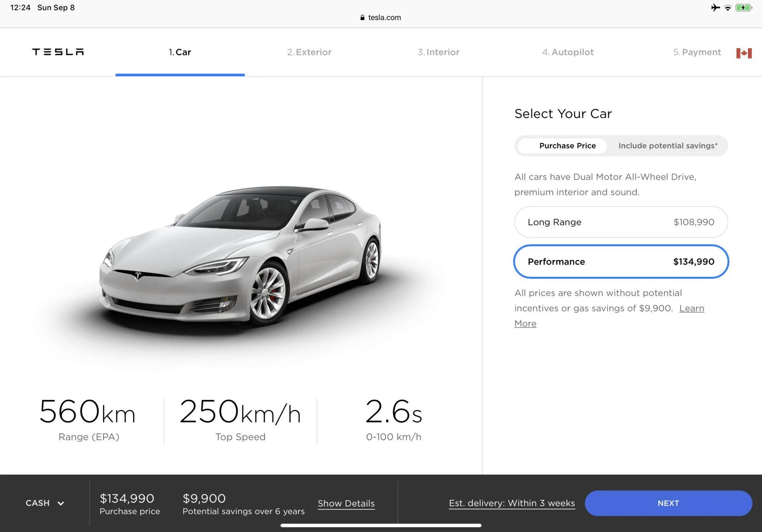Open the Canada flag region selector
Screen dimensions: 762x532
click(744, 53)
